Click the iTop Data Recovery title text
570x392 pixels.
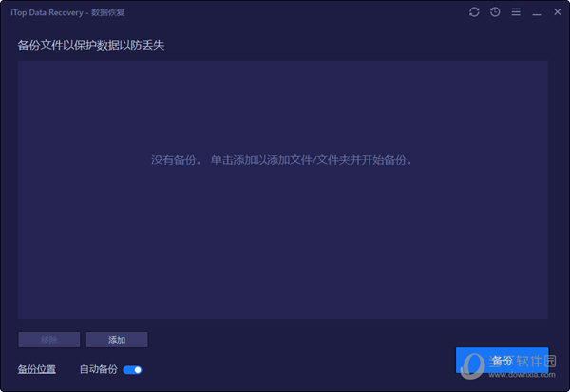tap(67, 12)
